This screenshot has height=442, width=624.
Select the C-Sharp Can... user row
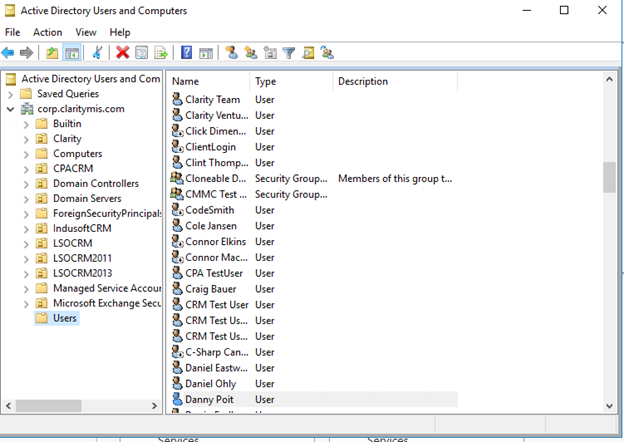[x=314, y=352]
